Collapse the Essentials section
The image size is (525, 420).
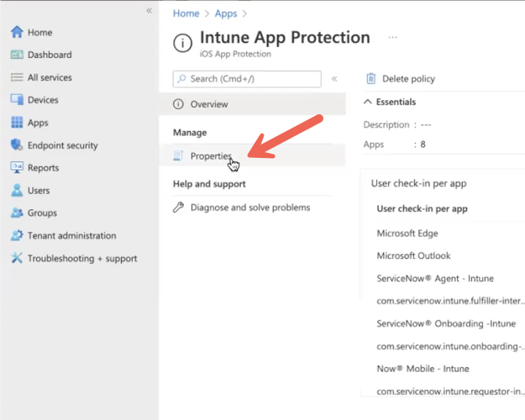368,102
